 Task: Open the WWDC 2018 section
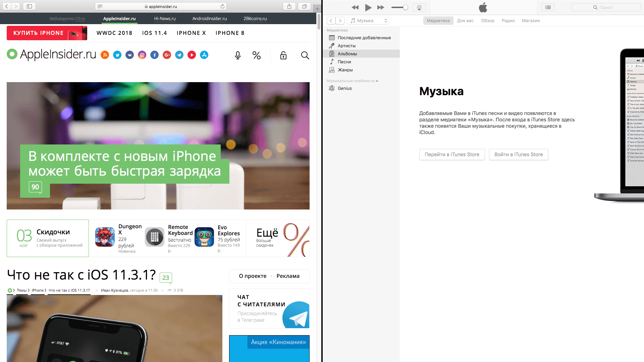114,33
